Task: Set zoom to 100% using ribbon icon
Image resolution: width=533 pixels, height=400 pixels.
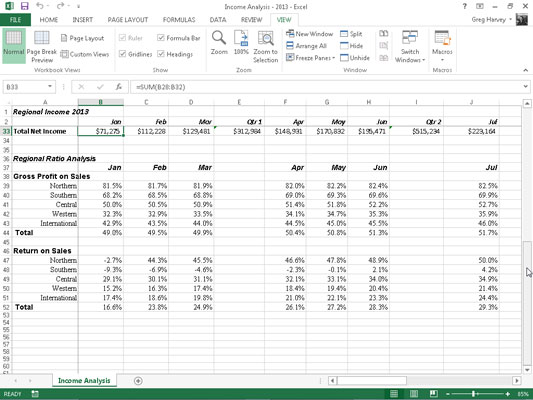Action: click(241, 38)
